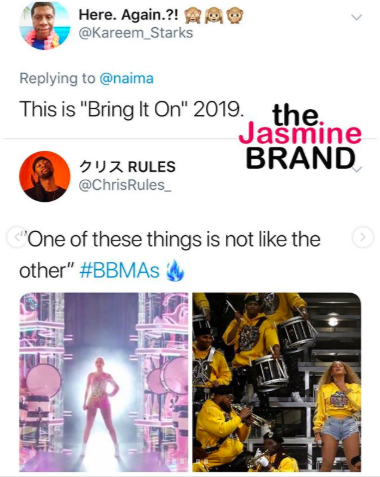380x477 pixels.
Task: Click the "Bring It On" 2019 tweet text
Action: pos(130,109)
